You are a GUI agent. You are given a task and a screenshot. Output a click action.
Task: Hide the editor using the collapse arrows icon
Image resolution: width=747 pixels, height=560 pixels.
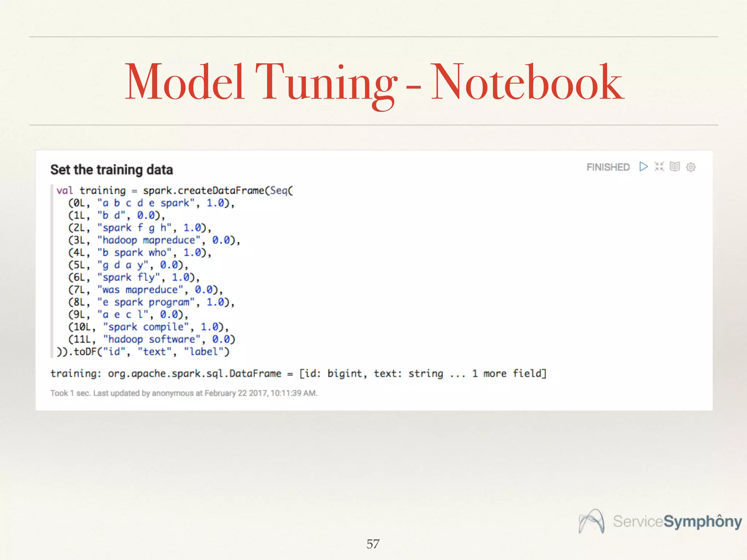point(659,167)
